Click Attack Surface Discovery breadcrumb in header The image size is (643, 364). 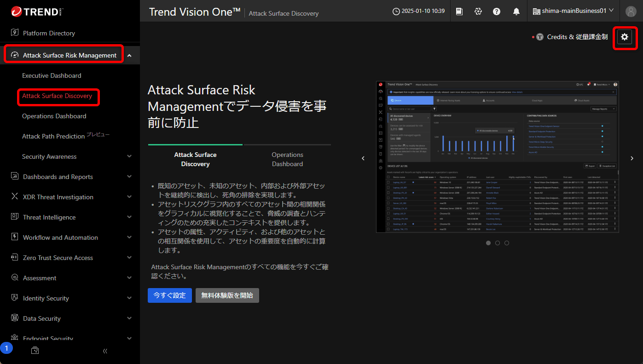(284, 13)
